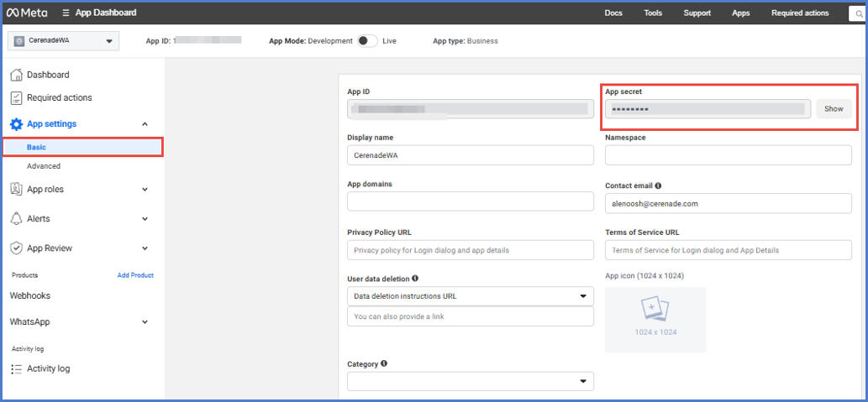Image resolution: width=868 pixels, height=402 pixels.
Task: Select Advanced under App settings
Action: [44, 166]
